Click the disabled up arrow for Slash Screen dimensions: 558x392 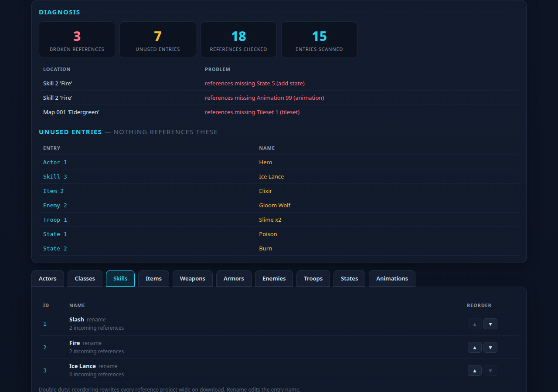(x=475, y=324)
